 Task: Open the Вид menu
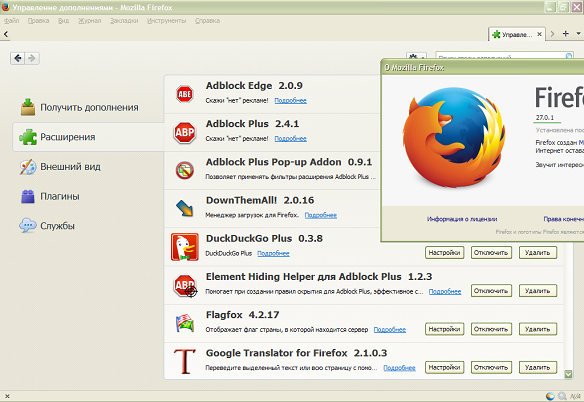[63, 21]
